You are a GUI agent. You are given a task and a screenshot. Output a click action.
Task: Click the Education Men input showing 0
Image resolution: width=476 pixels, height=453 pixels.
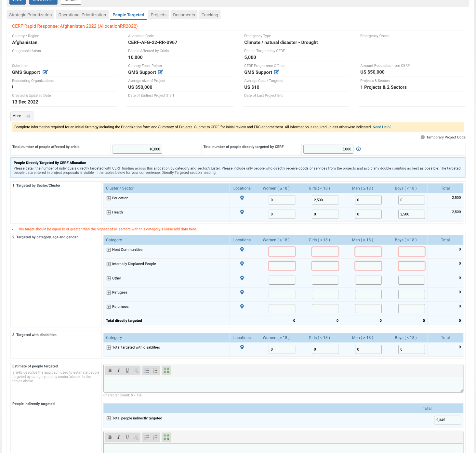(x=368, y=200)
